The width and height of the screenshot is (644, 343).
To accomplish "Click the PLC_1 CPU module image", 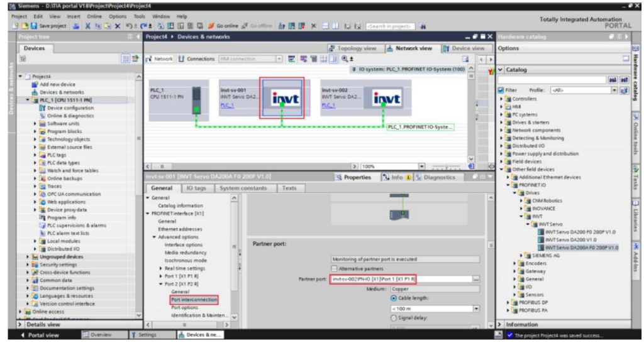I will 197,100.
